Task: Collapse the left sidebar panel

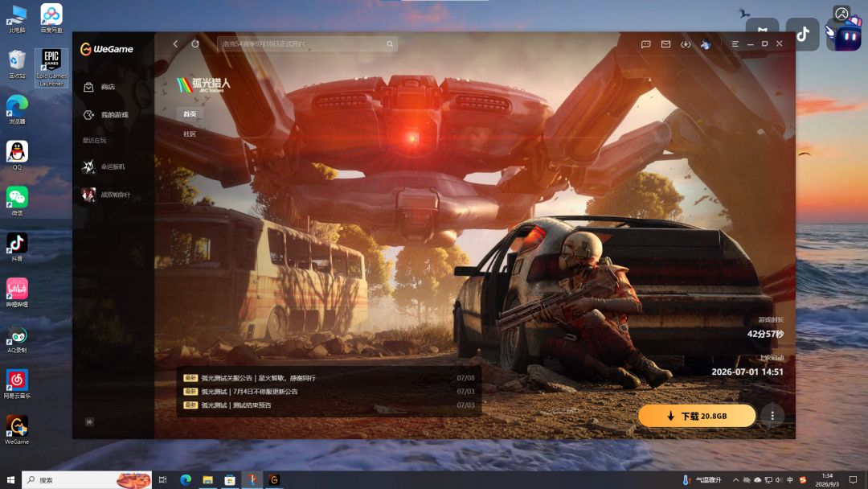Action: (89, 422)
